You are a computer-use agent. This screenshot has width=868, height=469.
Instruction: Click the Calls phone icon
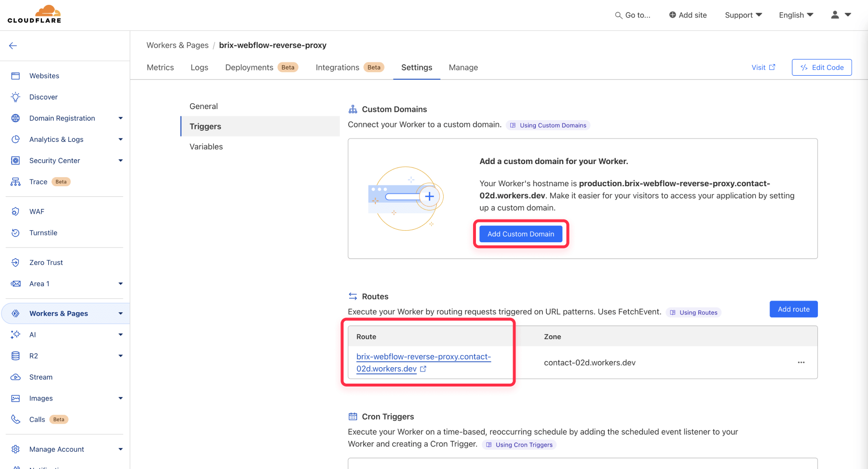coord(15,419)
